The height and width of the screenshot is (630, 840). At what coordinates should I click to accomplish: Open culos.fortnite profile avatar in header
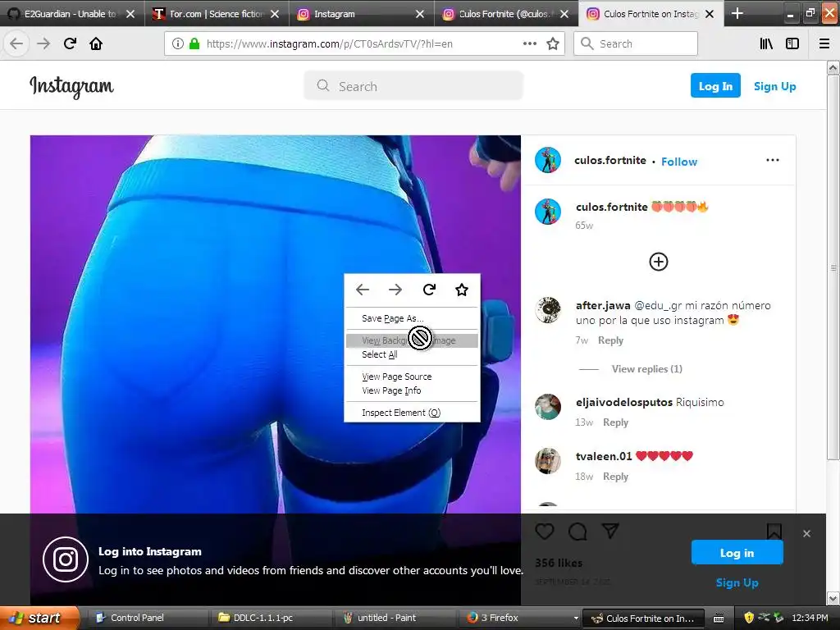pos(548,160)
